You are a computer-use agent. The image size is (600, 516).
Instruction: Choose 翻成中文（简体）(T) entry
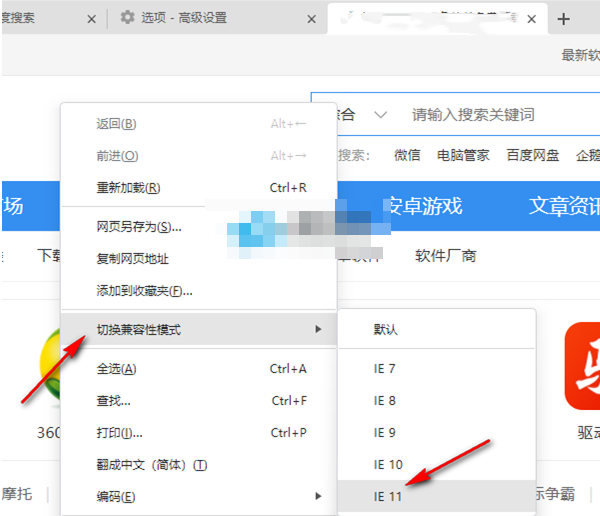tap(199, 465)
